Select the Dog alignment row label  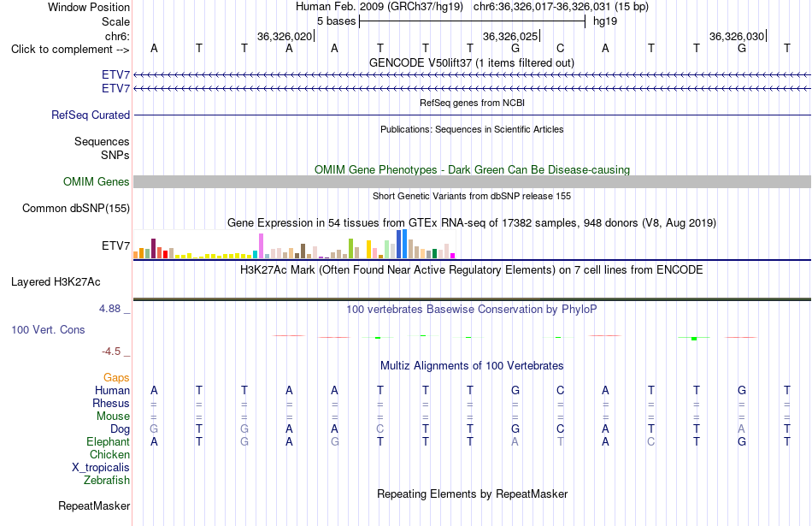coord(120,429)
